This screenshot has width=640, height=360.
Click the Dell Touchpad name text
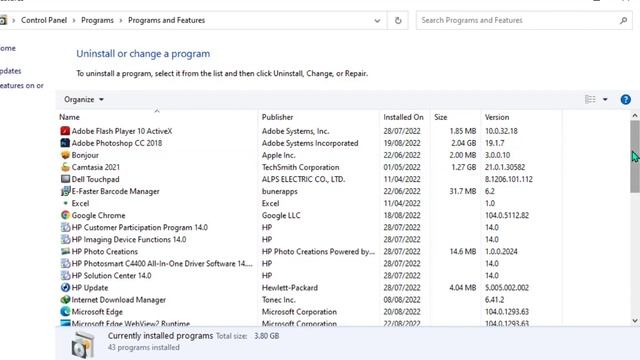point(96,179)
